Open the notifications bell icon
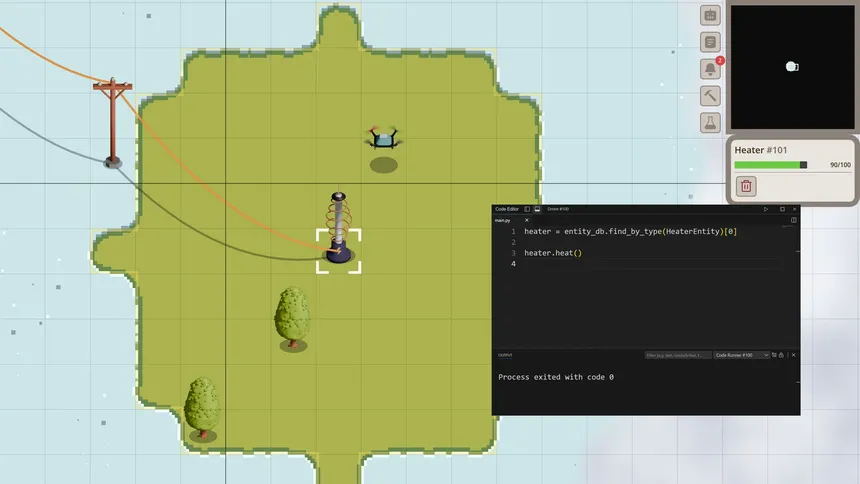 [x=710, y=69]
